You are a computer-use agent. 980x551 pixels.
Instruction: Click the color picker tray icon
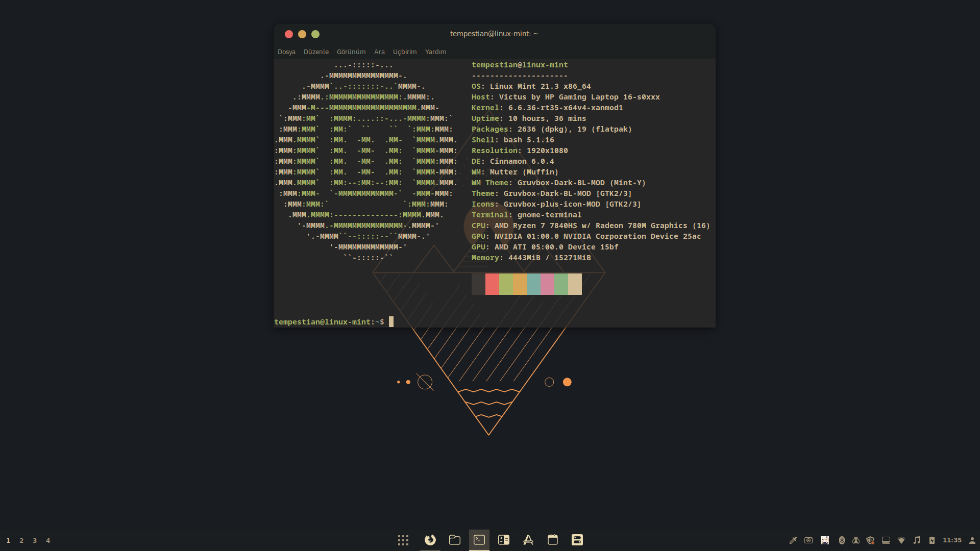[793, 540]
